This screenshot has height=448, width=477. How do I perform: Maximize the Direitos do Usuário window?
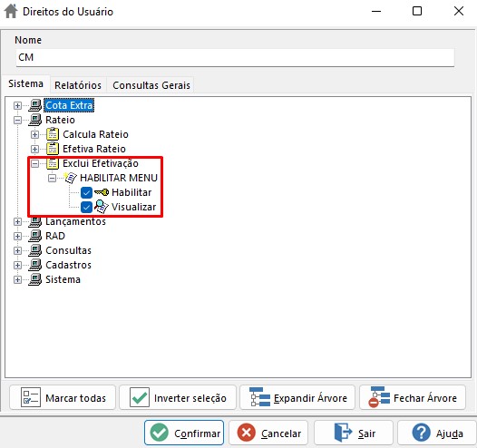(x=417, y=11)
